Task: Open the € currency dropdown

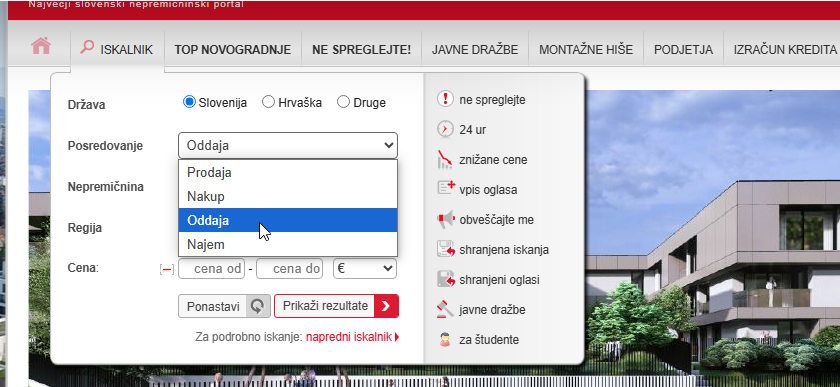Action: click(x=365, y=269)
